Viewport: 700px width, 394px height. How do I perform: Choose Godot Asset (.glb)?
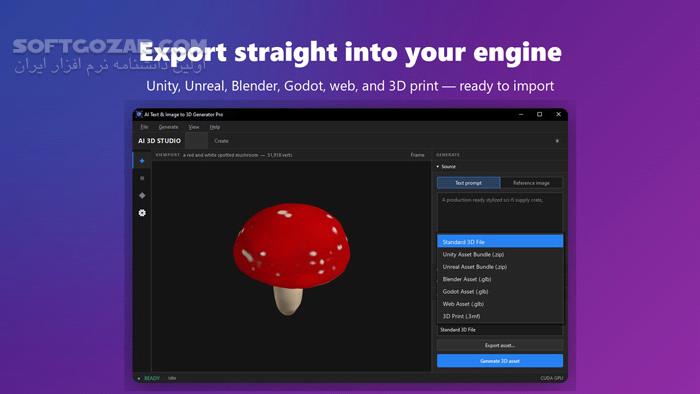500,291
